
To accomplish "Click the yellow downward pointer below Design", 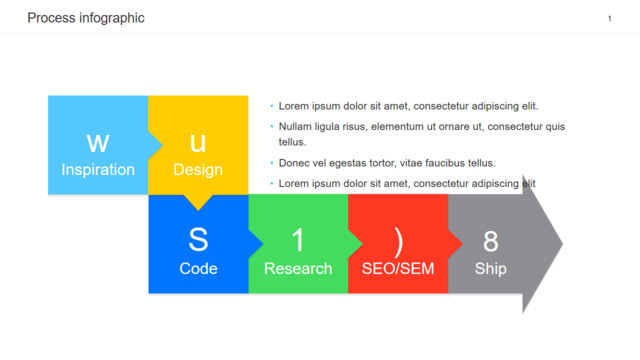I will [x=198, y=202].
